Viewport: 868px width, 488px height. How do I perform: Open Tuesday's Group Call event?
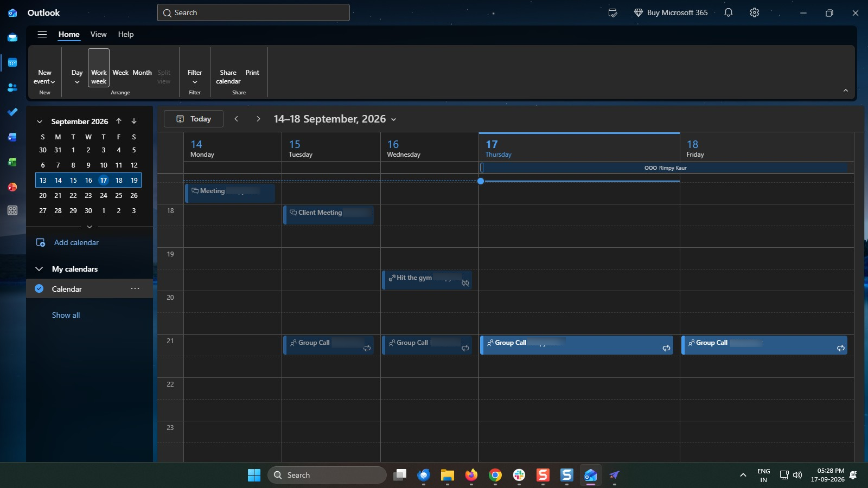pos(329,345)
